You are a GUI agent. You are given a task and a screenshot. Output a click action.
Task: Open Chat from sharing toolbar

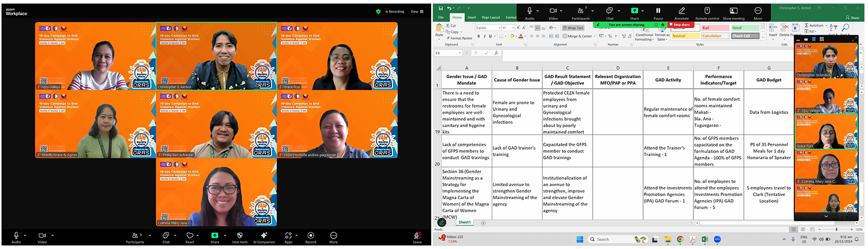[610, 13]
